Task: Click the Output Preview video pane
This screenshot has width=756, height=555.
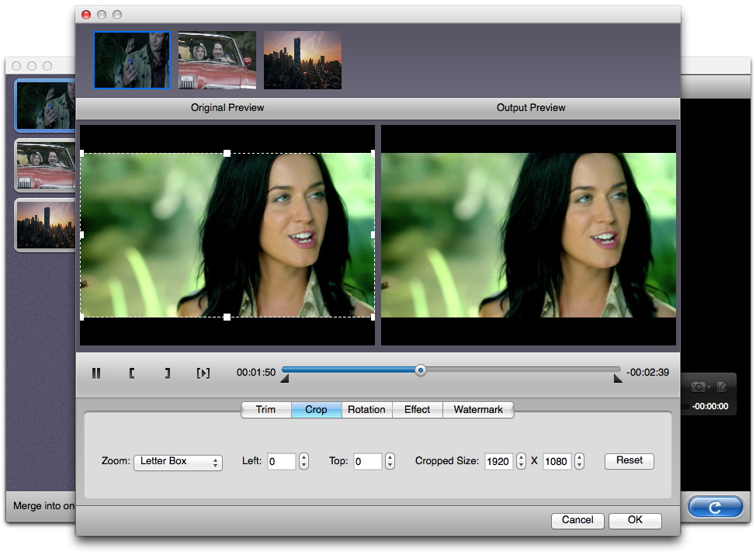Action: click(x=529, y=235)
